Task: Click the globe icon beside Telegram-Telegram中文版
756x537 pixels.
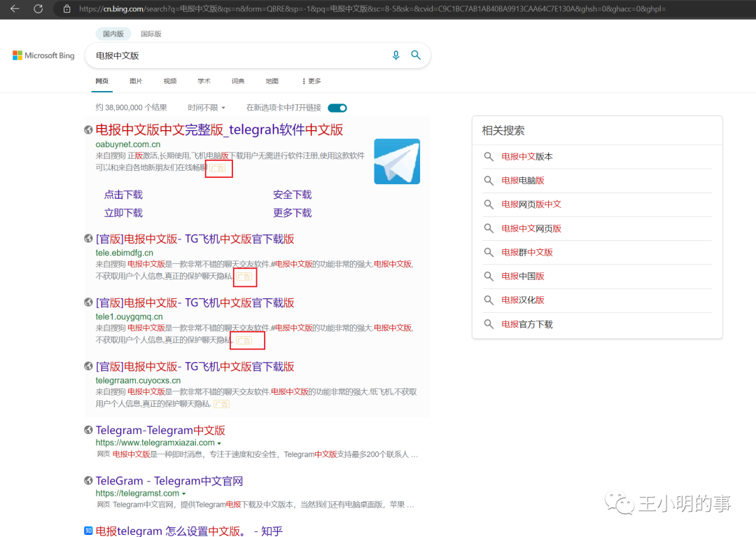Action: [88, 430]
